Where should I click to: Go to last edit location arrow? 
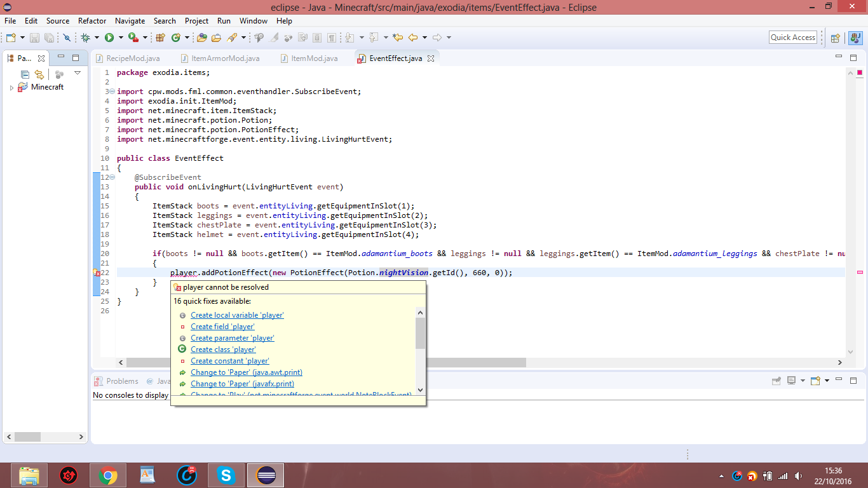tap(398, 38)
